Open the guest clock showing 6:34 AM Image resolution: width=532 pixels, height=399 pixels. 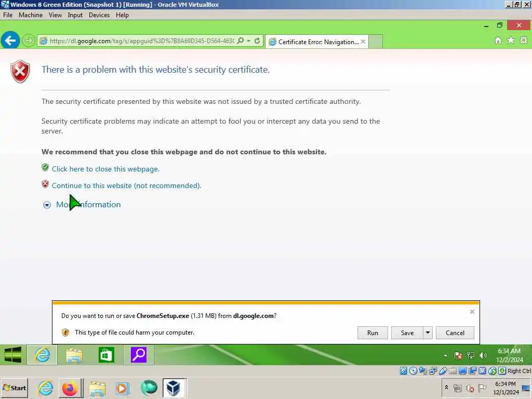click(509, 355)
